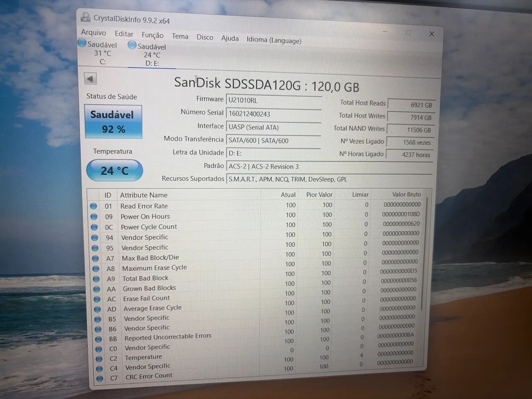The width and height of the screenshot is (532, 399).
Task: Click the ID column header
Action: point(108,195)
